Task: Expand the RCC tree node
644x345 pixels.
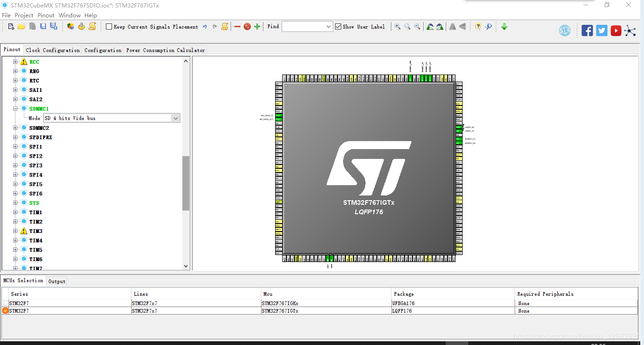Action: [x=15, y=62]
